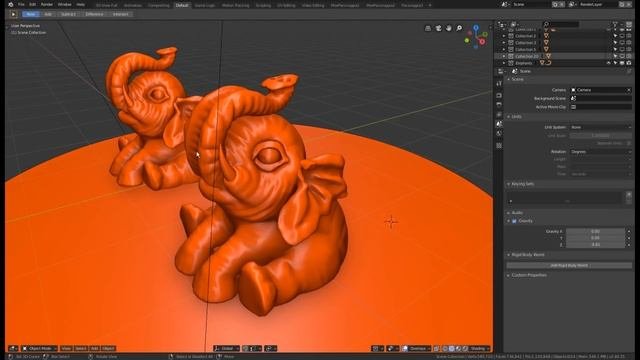Open the Unit System dropdown
Viewport: 640px width, 360px height.
tap(601, 127)
